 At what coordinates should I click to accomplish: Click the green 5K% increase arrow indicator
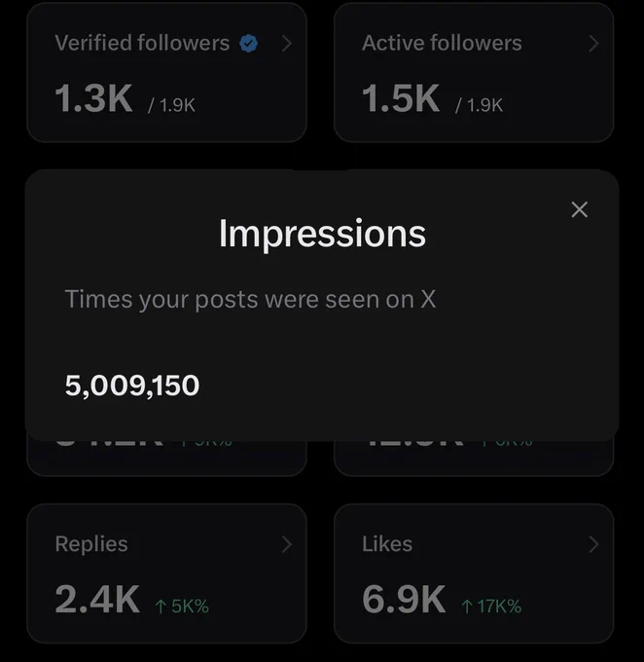[182, 607]
